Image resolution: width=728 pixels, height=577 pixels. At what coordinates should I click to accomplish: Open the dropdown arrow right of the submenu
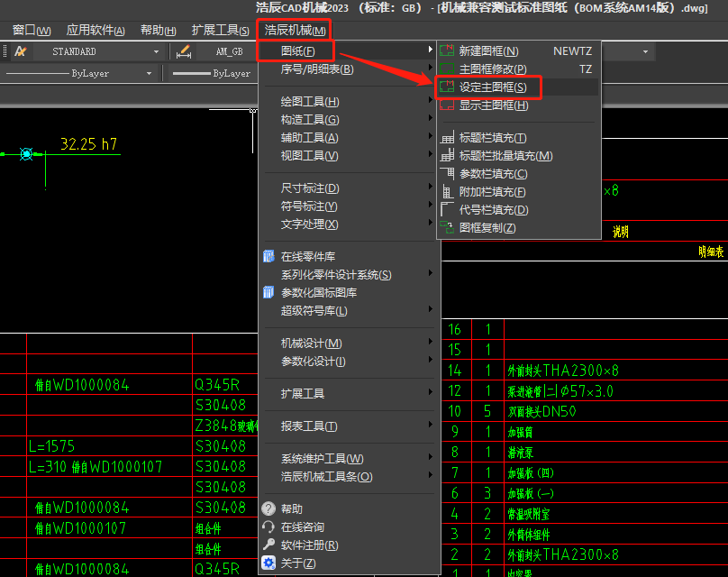coord(645,51)
